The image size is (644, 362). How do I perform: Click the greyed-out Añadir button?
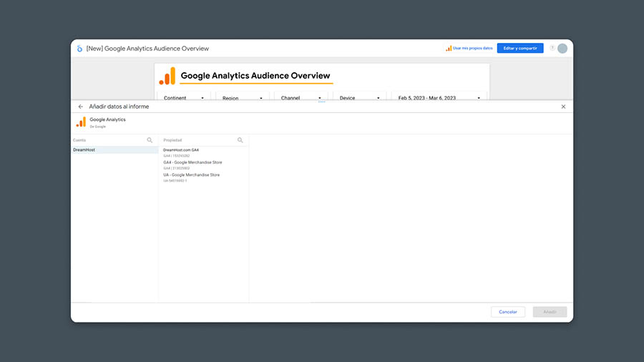click(550, 312)
